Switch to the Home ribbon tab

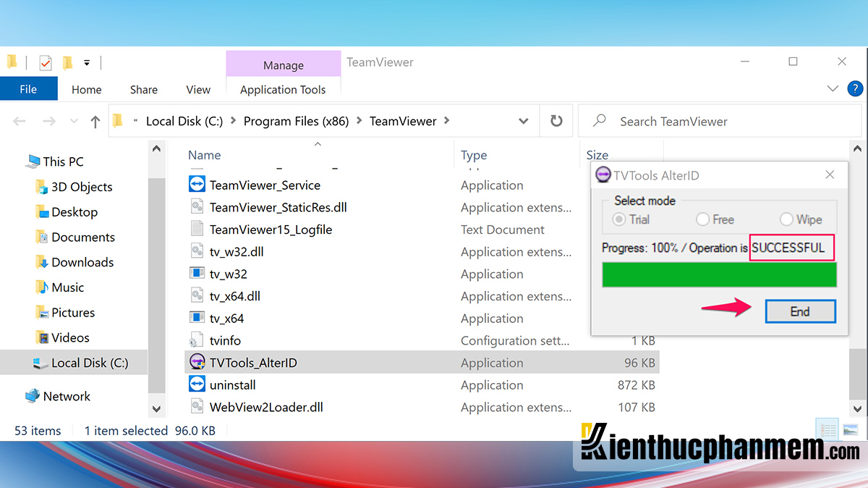coord(86,89)
